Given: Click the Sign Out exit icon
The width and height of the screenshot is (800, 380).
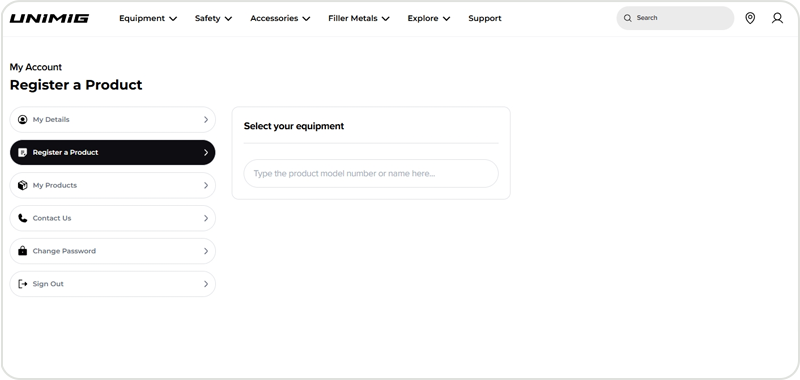Looking at the screenshot, I should (x=22, y=284).
